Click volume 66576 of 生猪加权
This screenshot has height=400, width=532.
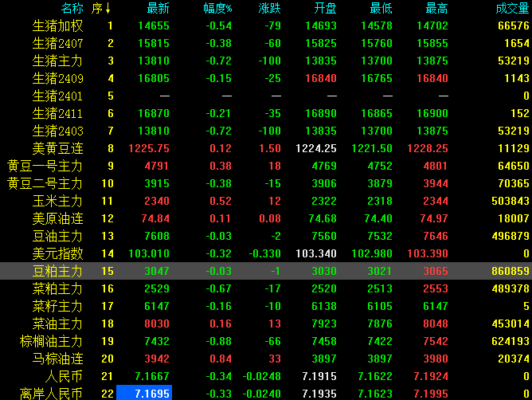click(x=514, y=25)
